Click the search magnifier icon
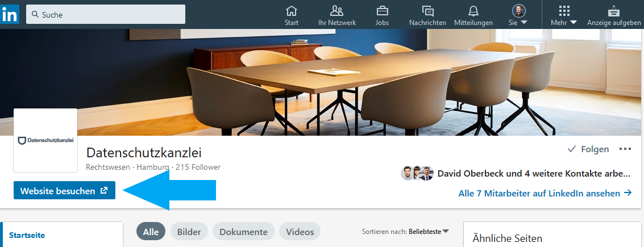This screenshot has height=247, width=644. (x=35, y=14)
